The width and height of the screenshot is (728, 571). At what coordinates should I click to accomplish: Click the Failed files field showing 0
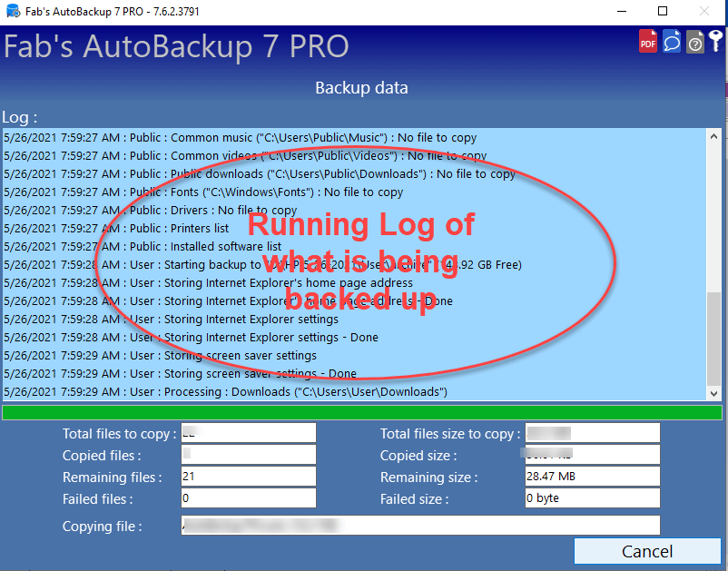(x=249, y=498)
